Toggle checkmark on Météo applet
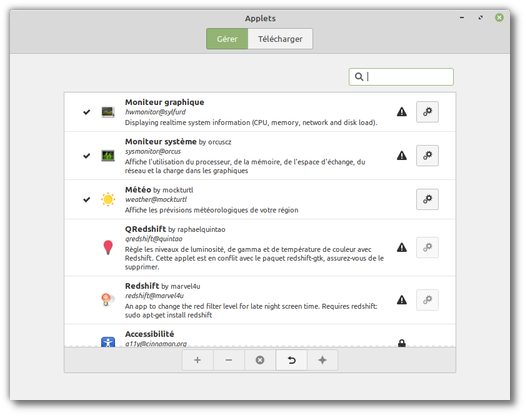 [87, 199]
